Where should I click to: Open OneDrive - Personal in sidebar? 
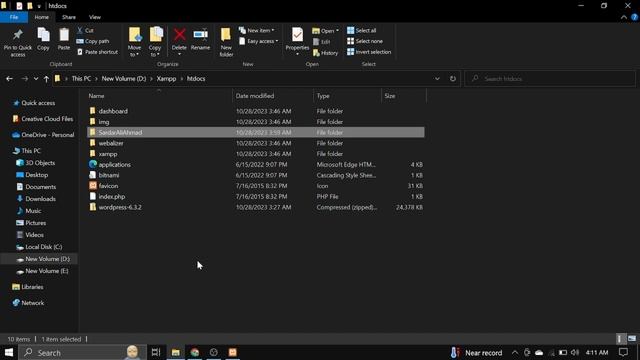click(48, 135)
